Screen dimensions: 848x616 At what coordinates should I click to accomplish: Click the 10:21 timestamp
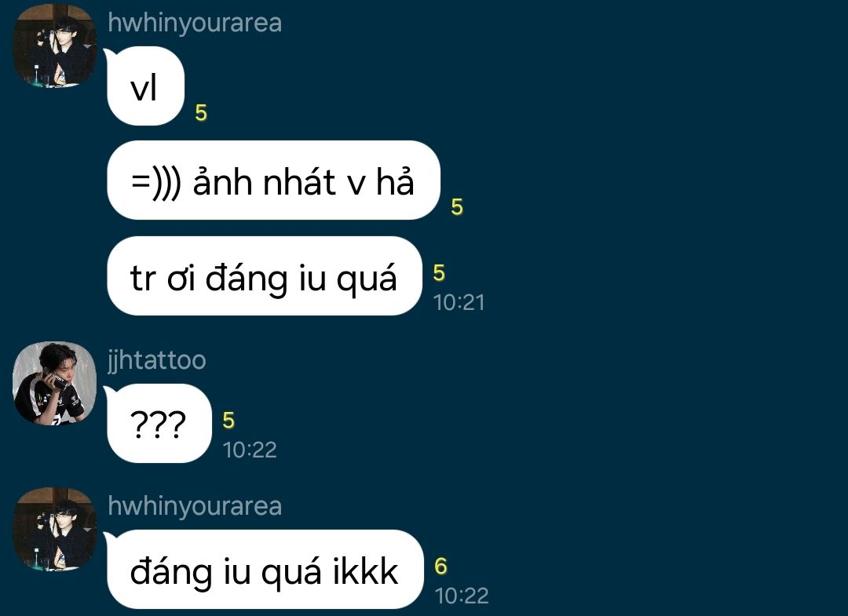(459, 303)
